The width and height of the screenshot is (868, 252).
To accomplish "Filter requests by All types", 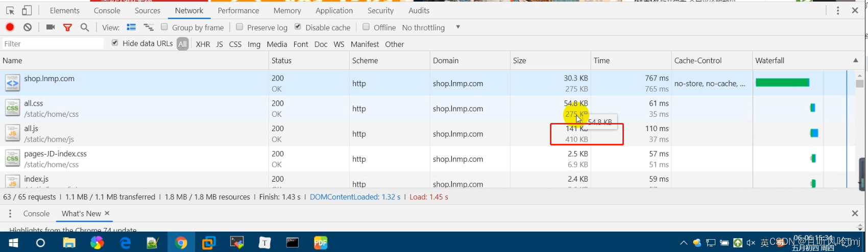I will (182, 44).
